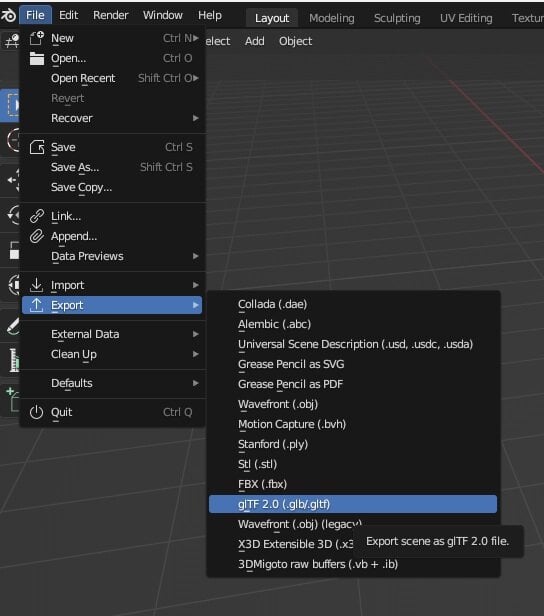Screen dimensions: 544x616
Task: Click the Save disk icon
Action: (x=37, y=147)
